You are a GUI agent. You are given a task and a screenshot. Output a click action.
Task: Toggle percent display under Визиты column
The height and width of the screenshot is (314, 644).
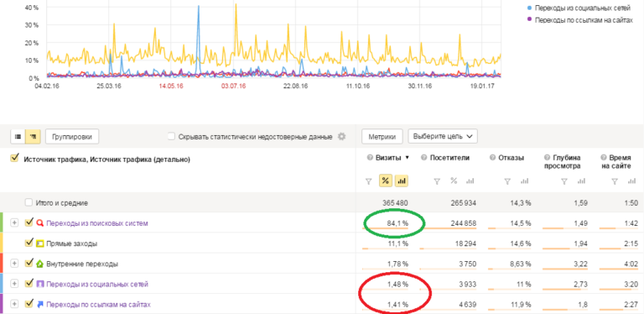point(385,181)
